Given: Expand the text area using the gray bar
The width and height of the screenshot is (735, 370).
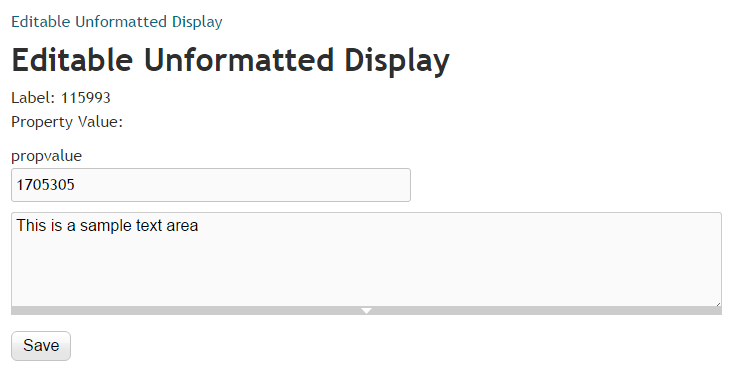Looking at the screenshot, I should coord(367,310).
